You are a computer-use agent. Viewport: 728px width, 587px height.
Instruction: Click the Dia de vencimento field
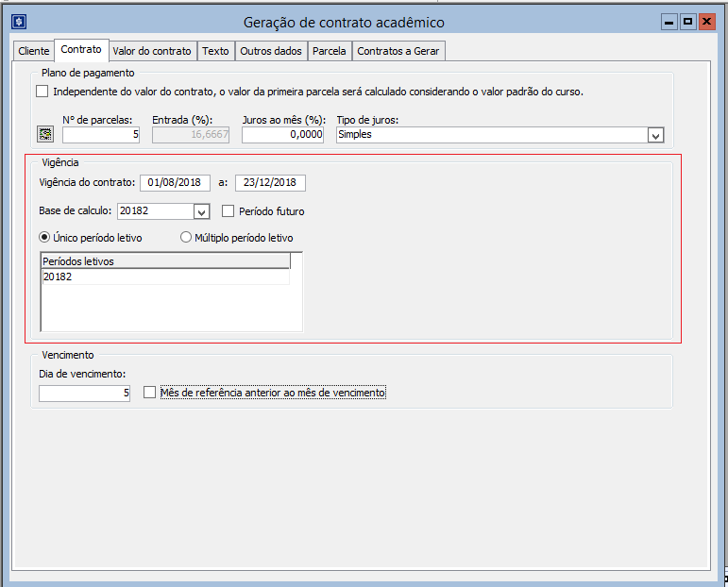84,394
